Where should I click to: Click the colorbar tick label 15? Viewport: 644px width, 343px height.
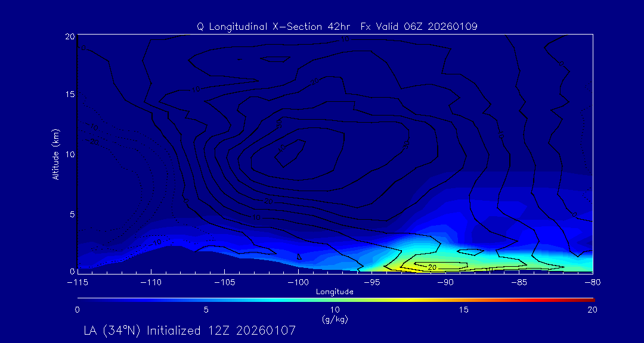point(463,310)
